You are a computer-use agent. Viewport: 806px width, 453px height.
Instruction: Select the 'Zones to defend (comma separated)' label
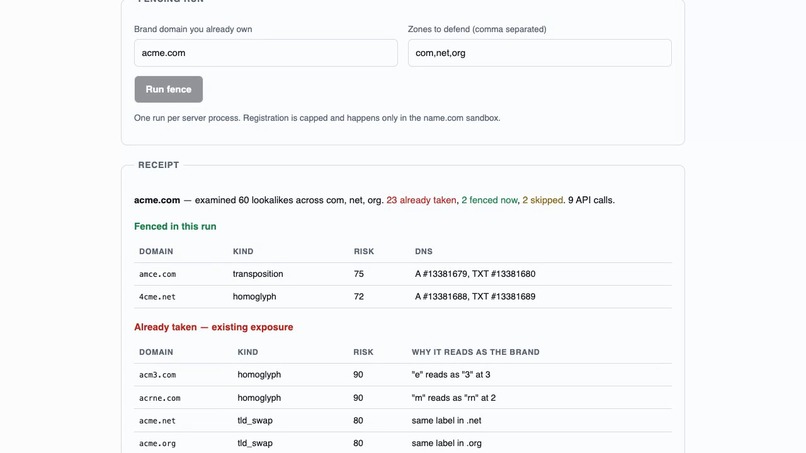click(477, 29)
